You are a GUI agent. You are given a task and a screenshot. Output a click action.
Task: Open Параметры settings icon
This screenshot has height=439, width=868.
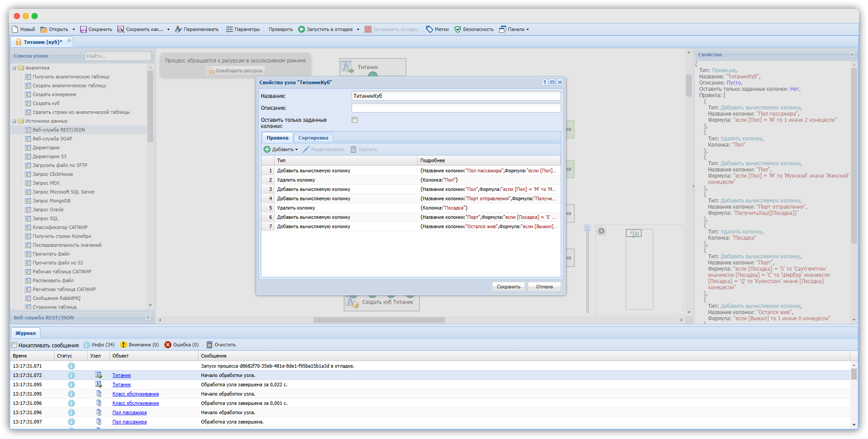tap(229, 29)
